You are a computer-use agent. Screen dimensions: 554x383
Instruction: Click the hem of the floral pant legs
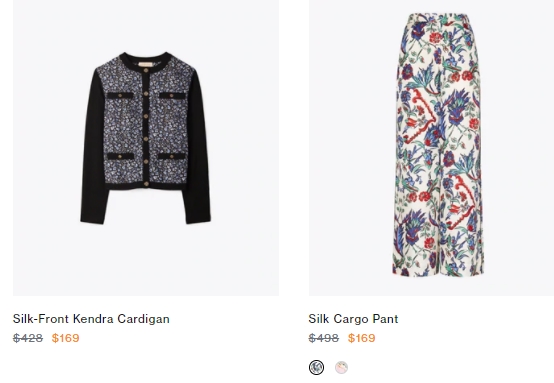437,270
